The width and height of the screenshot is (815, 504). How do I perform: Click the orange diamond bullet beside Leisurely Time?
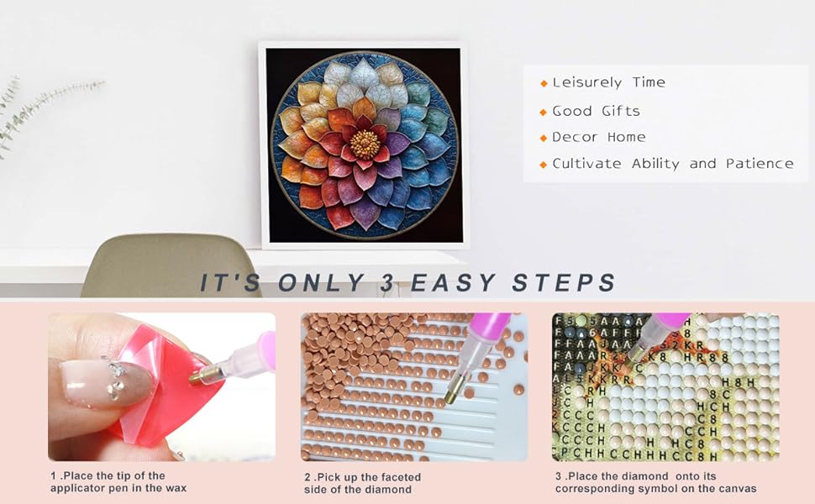coord(544,83)
